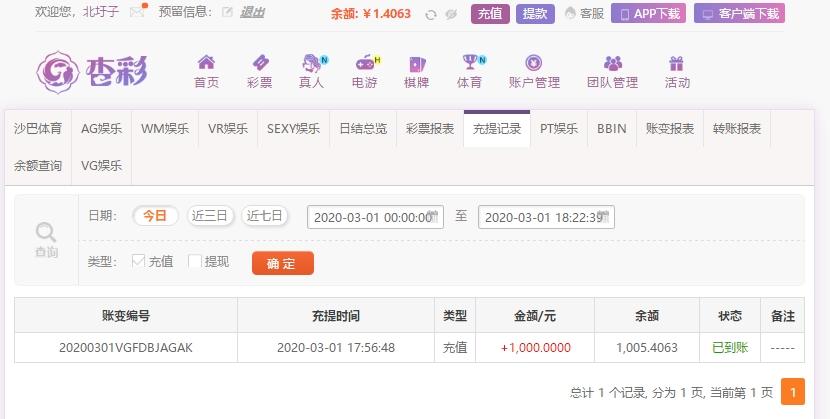Screen dimensions: 830x419
Task: Switch to 账变报表 tab
Action: tap(670, 129)
